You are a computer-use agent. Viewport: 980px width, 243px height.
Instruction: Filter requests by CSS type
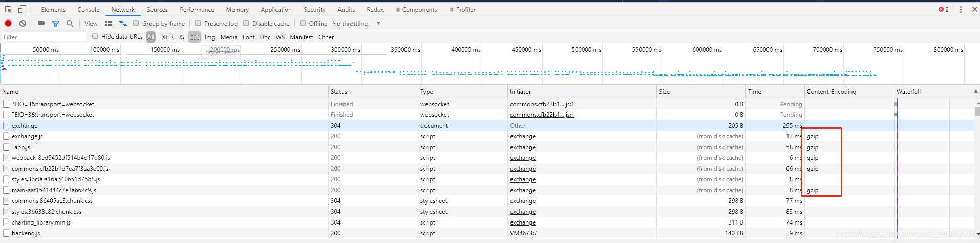[x=195, y=37]
